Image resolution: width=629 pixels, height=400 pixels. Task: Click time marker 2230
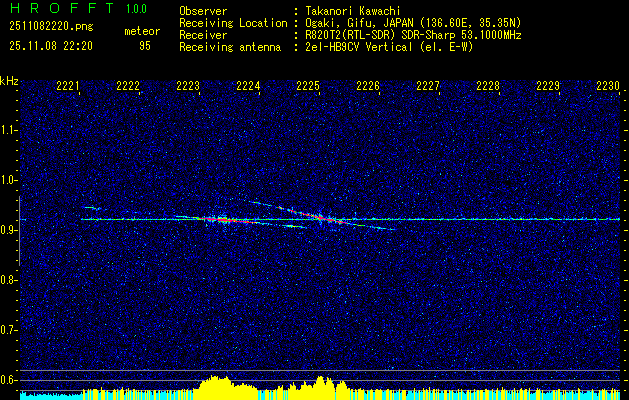(x=608, y=86)
